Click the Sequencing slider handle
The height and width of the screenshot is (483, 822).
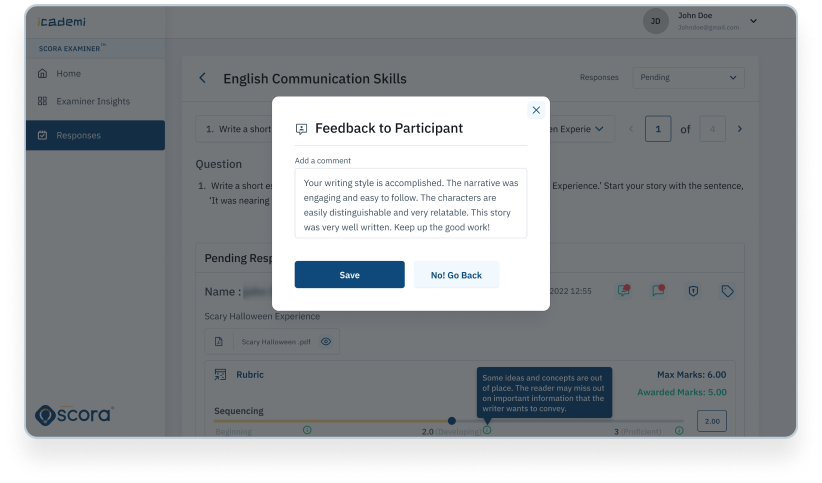point(452,421)
